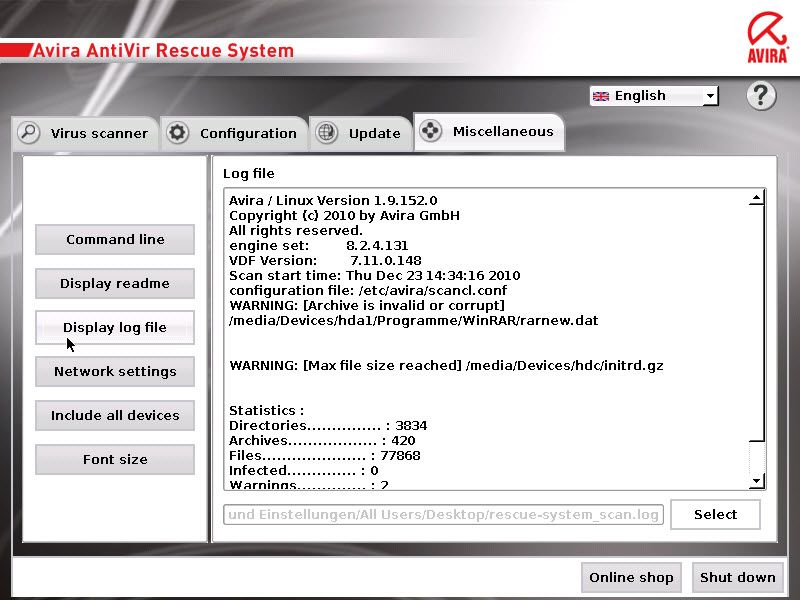Click the Miscellaneous tab's round icon

(x=431, y=131)
